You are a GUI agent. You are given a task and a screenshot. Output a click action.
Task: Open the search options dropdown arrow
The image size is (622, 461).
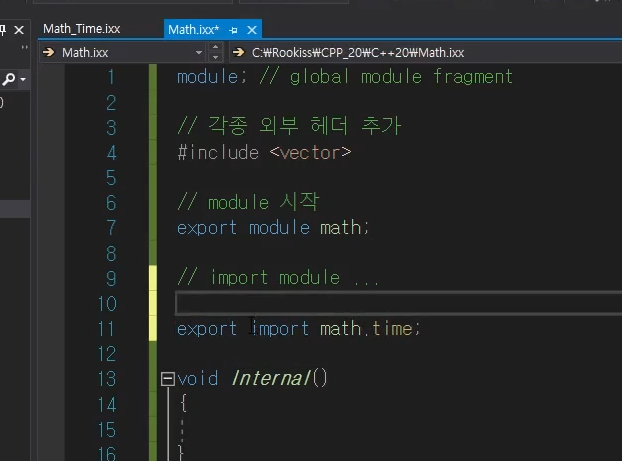23,79
